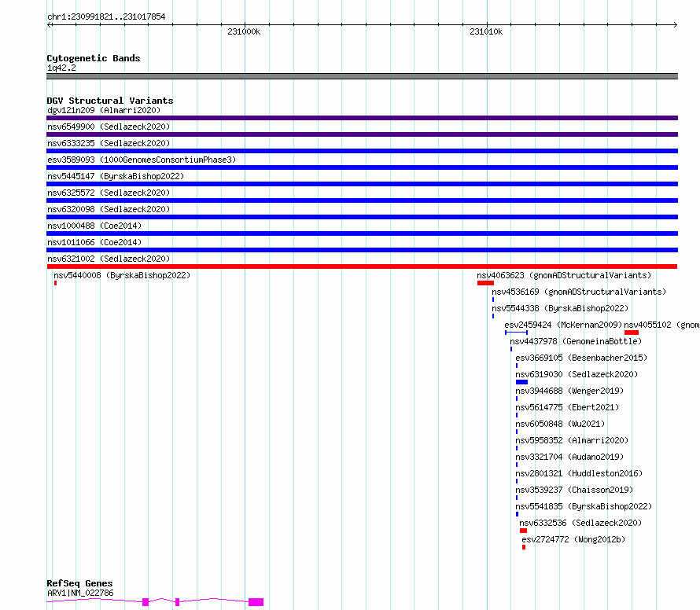Click the DGV Structural Variants track title
Screen dimensions: 700x610
[110, 101]
